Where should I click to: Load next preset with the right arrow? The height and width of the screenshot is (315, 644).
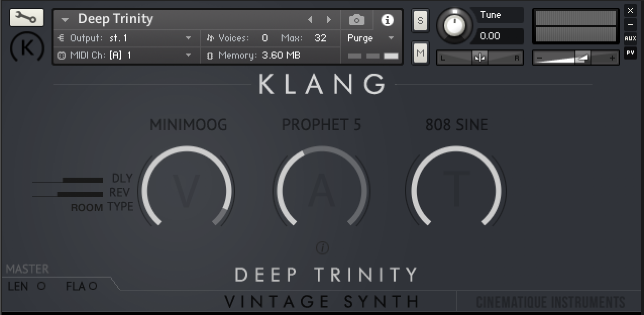[x=329, y=20]
